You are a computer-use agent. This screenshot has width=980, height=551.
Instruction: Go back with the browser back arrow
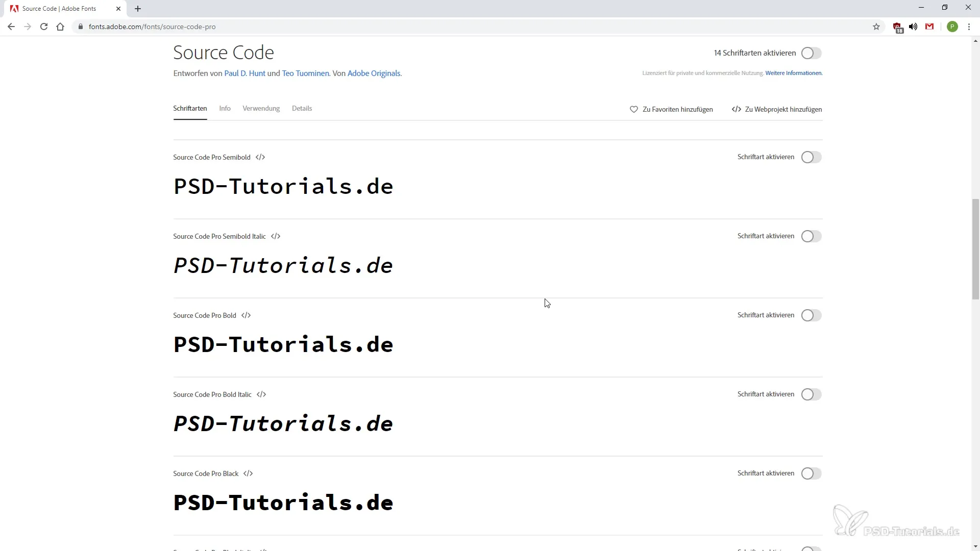point(11,27)
